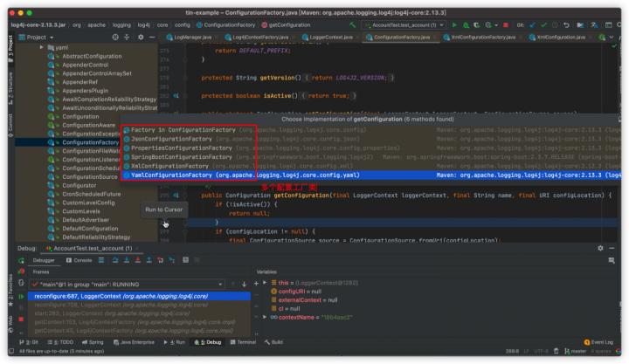Click Rerun icon in Debug panel

pyautogui.click(x=21, y=261)
